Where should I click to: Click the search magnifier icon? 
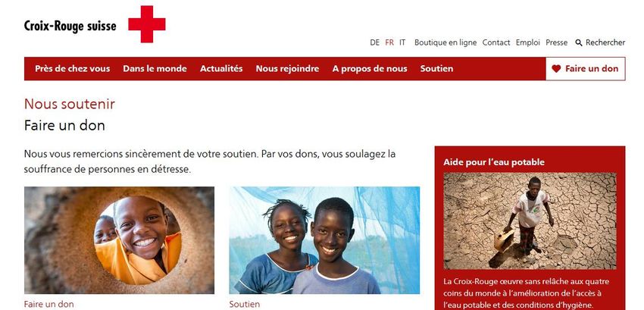pos(579,42)
